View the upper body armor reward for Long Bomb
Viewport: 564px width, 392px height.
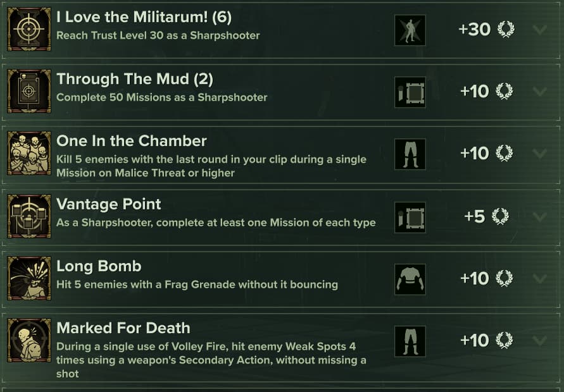(x=410, y=279)
